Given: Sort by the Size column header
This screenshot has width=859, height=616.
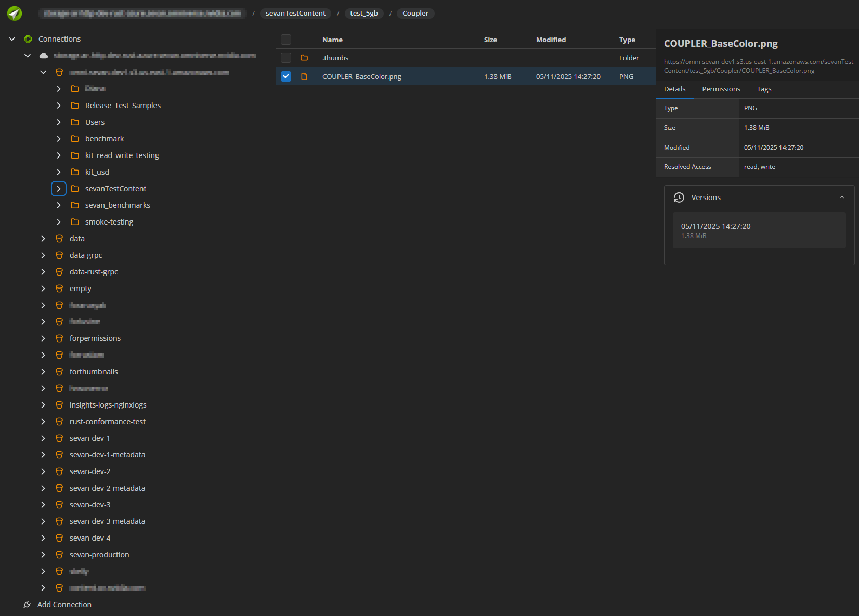Looking at the screenshot, I should click(x=490, y=40).
